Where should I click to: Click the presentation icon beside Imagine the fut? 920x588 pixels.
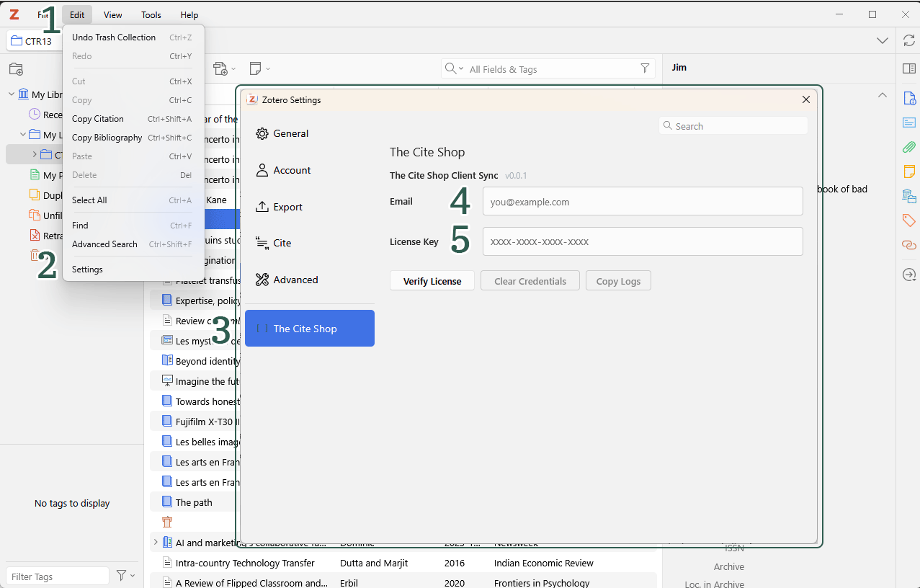tap(167, 381)
